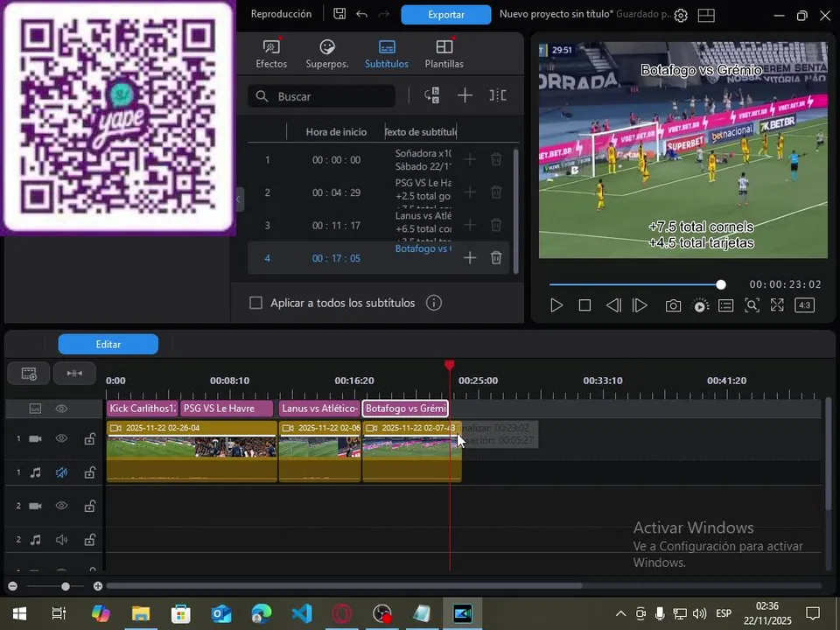Zoom out the timeline with the minus icon
840x630 pixels.
click(13, 586)
